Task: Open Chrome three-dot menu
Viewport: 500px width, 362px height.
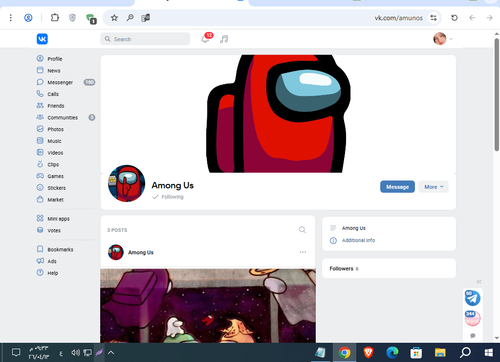Action: 11,18
